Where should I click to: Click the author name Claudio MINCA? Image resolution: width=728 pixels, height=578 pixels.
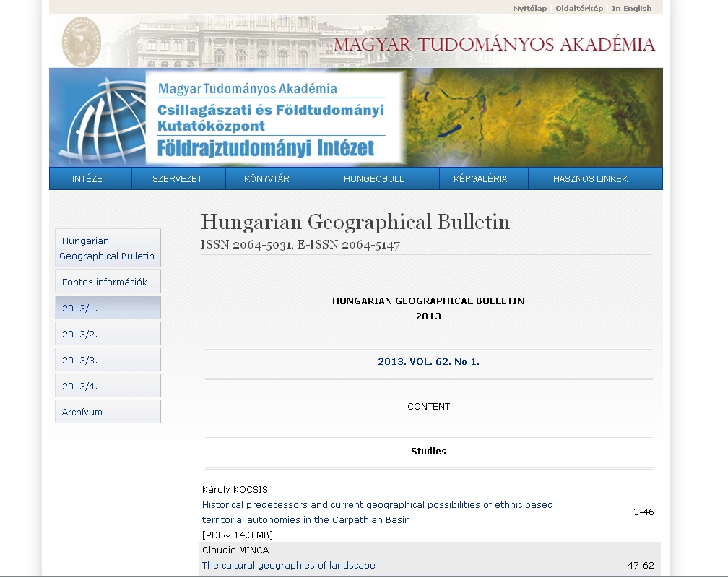pyautogui.click(x=235, y=550)
